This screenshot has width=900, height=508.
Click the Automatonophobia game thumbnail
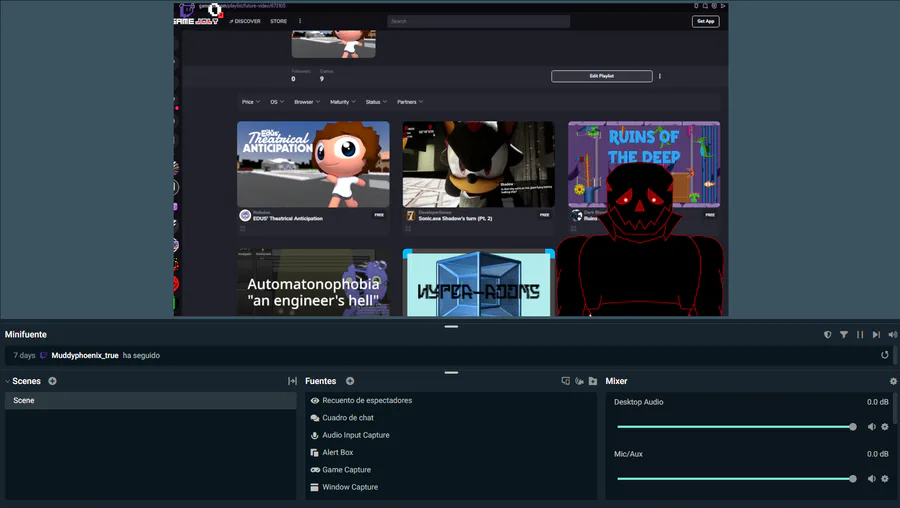(x=313, y=282)
